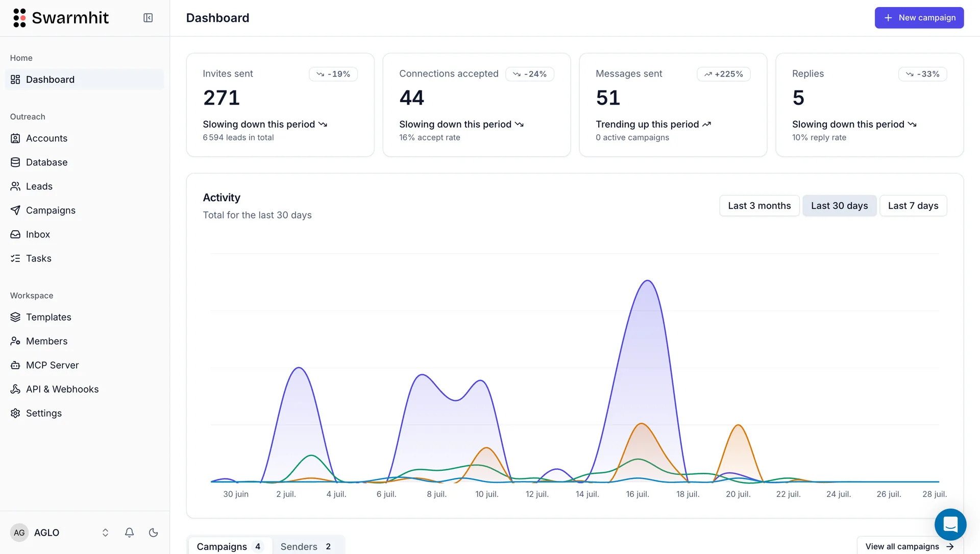Select Last 7 days range
The height and width of the screenshot is (554, 980).
tap(913, 206)
